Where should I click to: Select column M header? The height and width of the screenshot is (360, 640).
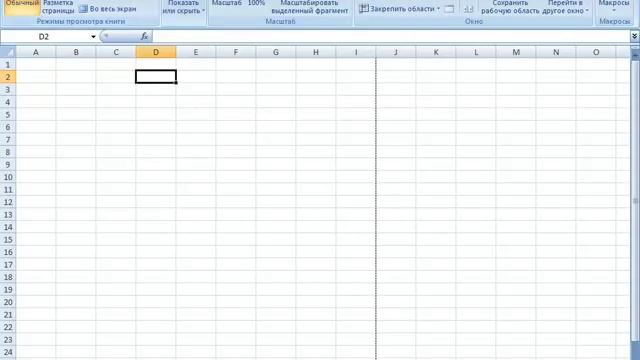point(516,52)
